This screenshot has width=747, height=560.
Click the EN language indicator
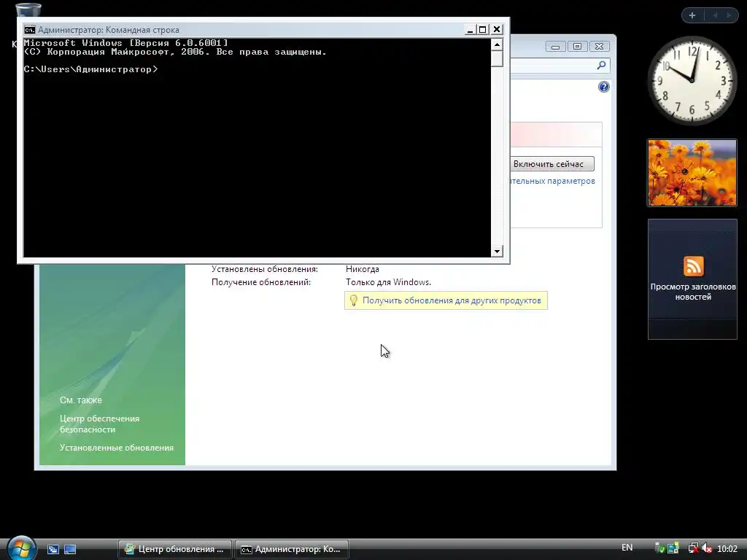click(x=627, y=548)
